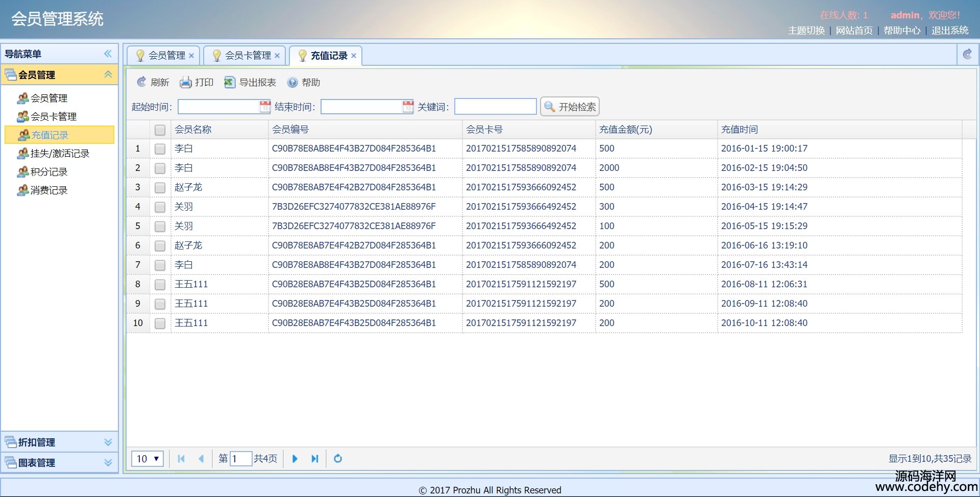
Task: Select the checkbox for row 8 王五111
Action: click(x=160, y=285)
